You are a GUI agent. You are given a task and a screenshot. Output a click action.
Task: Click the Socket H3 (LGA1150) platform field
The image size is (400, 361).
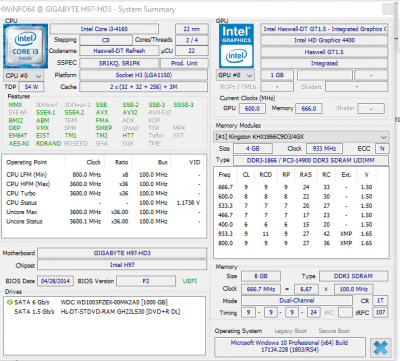[x=144, y=75]
